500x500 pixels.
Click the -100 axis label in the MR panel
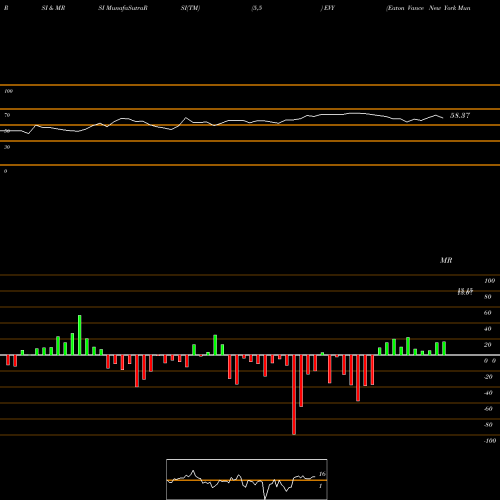(x=490, y=441)
